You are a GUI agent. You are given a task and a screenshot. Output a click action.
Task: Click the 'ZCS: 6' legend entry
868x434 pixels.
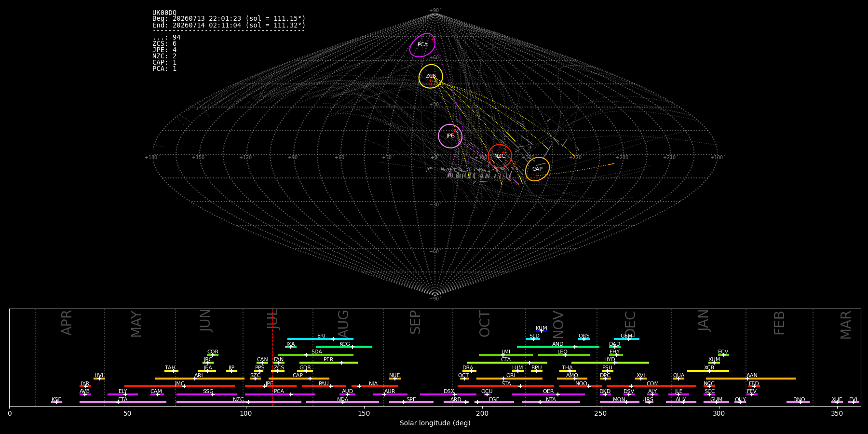[x=164, y=44]
